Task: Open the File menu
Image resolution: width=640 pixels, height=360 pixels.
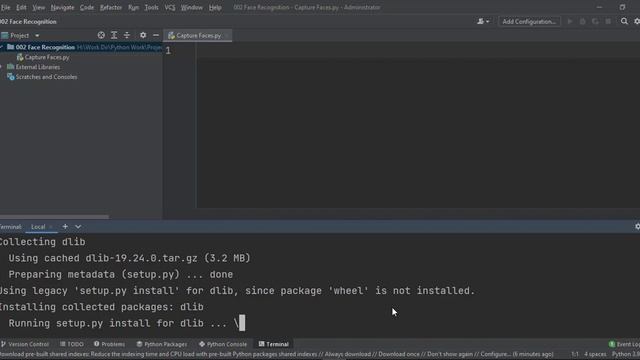Action: coord(5,7)
